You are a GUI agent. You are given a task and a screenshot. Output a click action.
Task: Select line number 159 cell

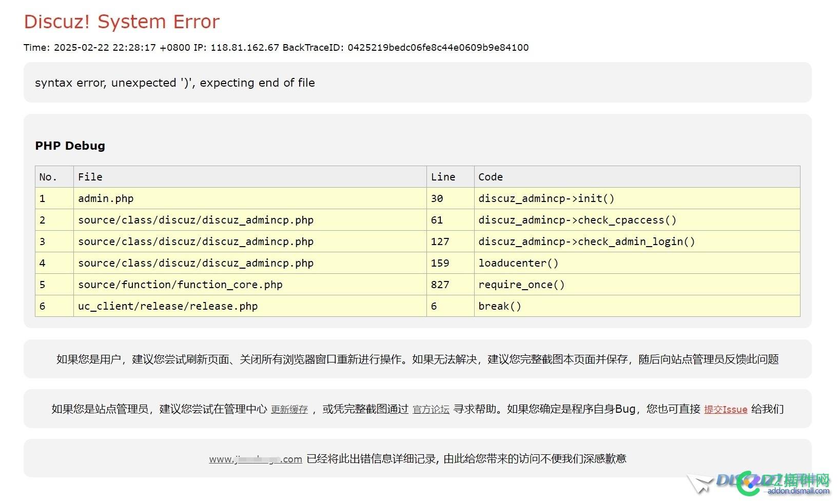pos(451,263)
